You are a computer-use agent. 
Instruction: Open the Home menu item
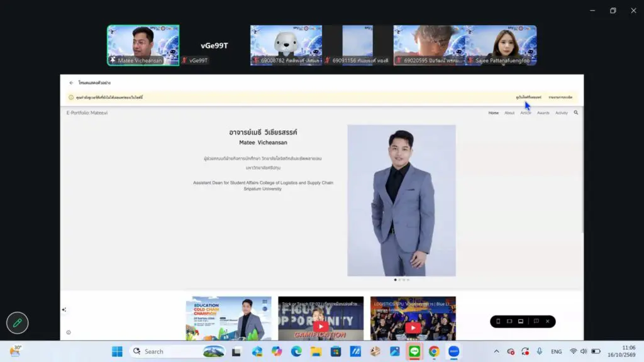point(493,113)
